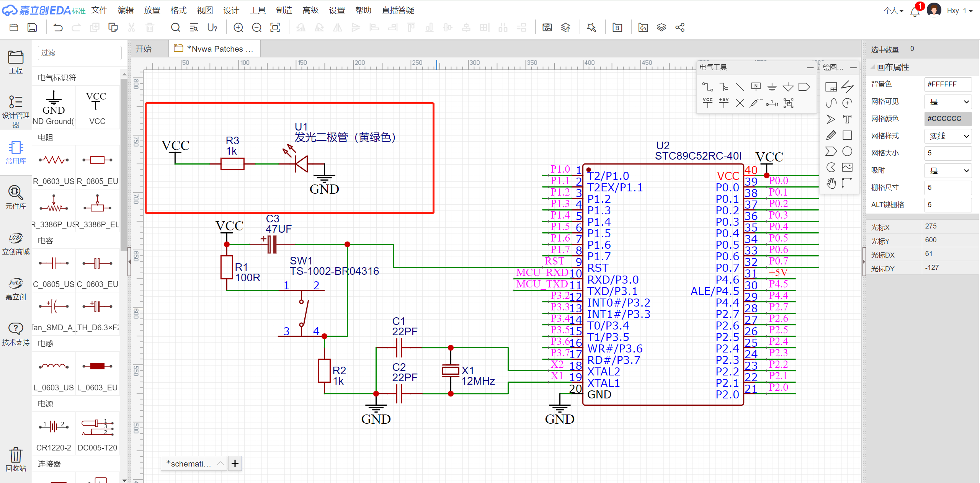This screenshot has width=980, height=483.
Task: Pick the Drag hand tool
Action: (831, 183)
